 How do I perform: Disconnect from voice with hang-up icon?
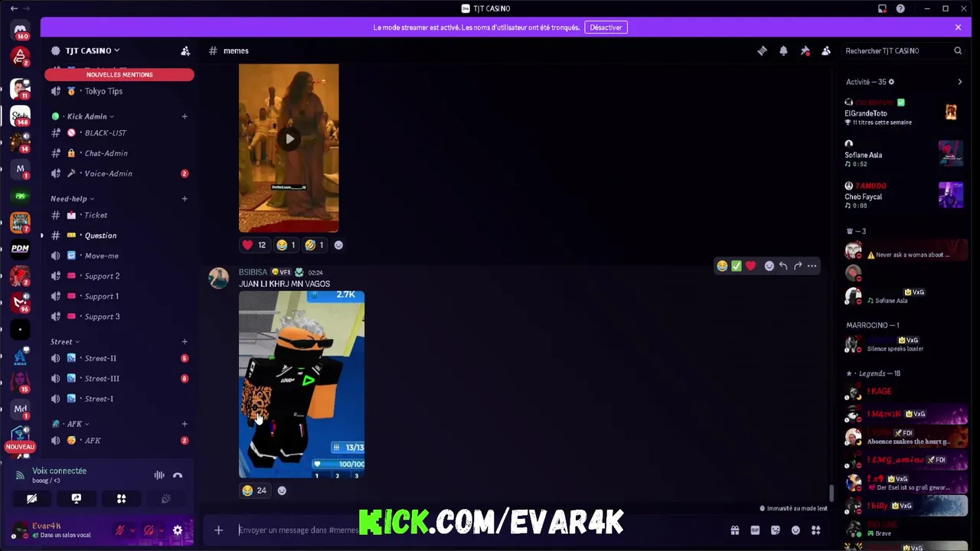[x=178, y=475]
